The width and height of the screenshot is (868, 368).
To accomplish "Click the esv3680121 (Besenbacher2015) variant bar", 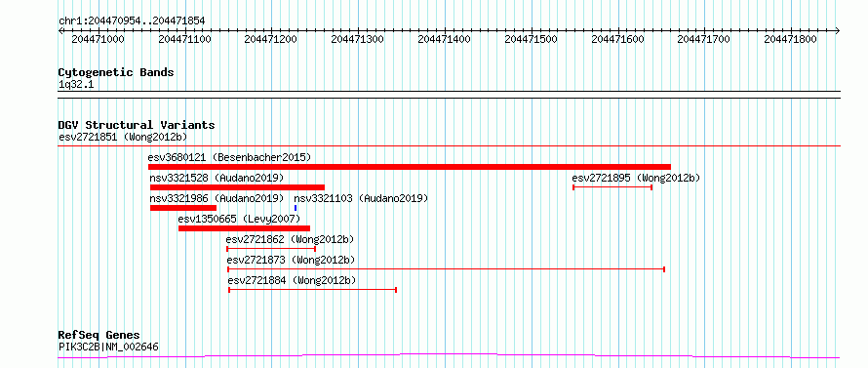I will tap(409, 167).
